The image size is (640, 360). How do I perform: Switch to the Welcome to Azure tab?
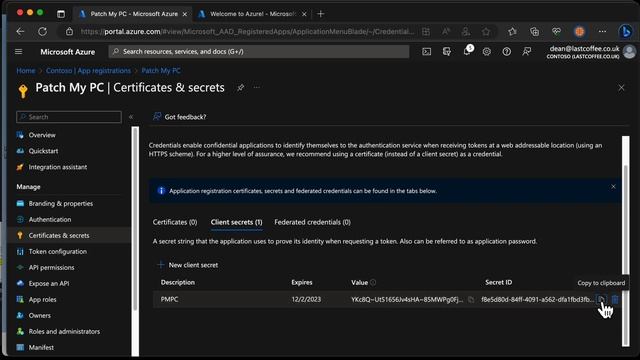252,14
